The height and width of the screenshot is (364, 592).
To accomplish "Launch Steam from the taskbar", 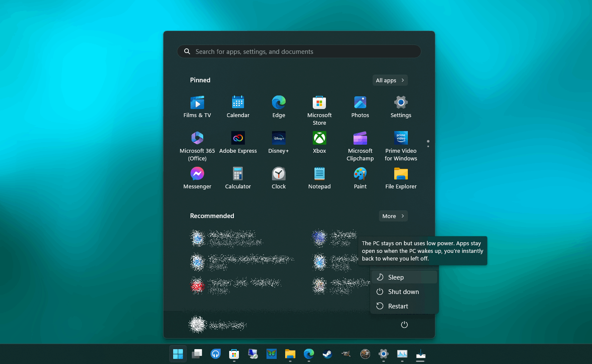I will point(328,353).
